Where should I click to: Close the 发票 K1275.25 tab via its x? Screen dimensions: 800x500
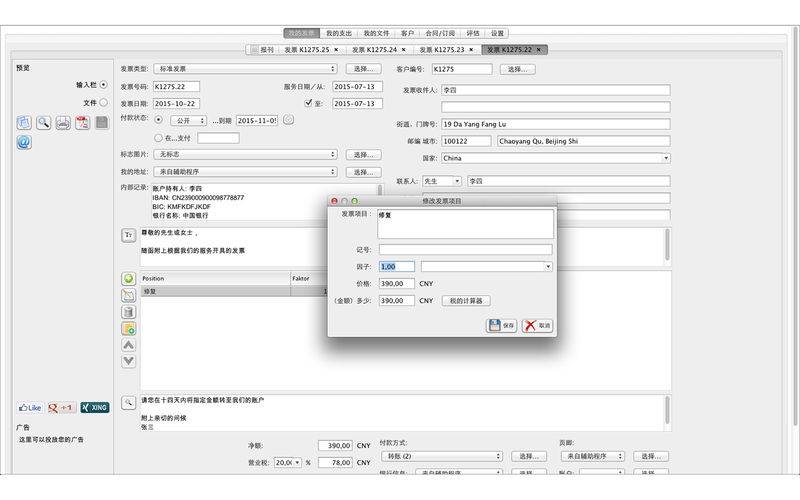(x=336, y=49)
